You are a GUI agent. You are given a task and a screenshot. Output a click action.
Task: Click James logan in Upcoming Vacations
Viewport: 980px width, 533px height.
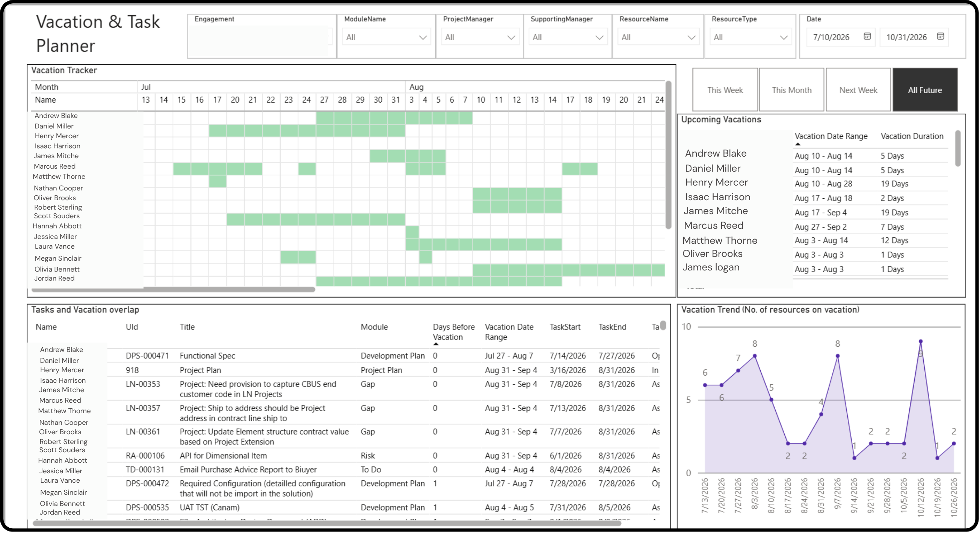(x=711, y=267)
